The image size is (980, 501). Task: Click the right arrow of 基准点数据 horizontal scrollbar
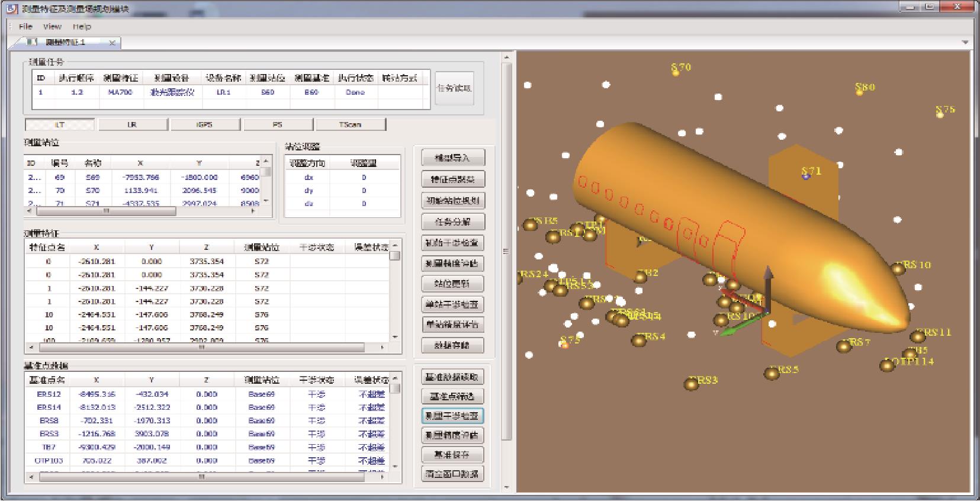383,476
